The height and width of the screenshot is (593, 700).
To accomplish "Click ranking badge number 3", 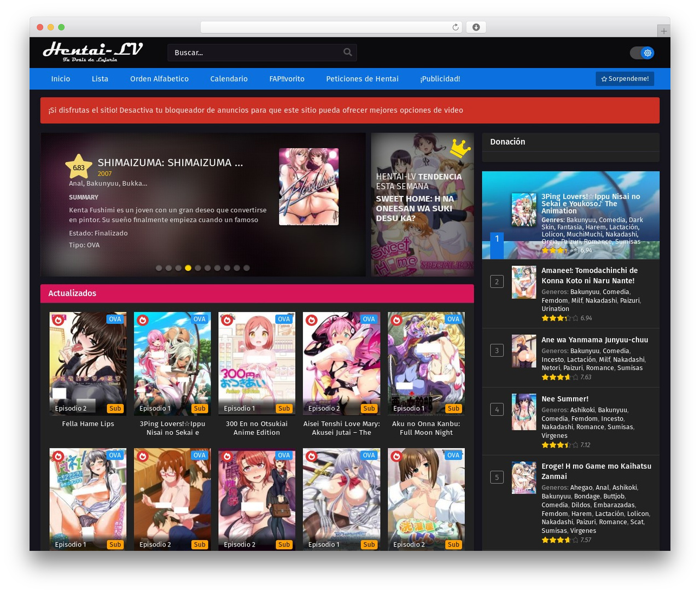I will point(497,351).
